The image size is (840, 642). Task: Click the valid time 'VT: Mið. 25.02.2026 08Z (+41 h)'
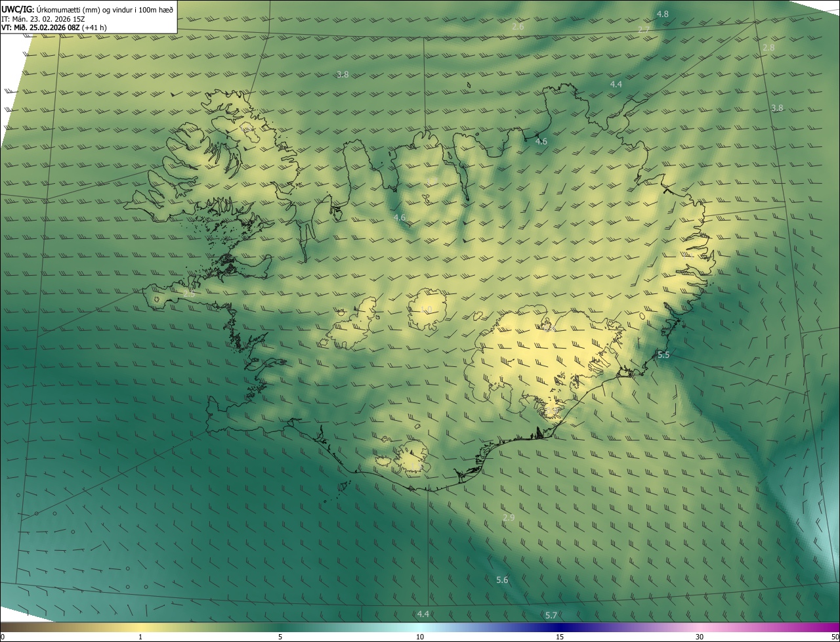click(54, 28)
